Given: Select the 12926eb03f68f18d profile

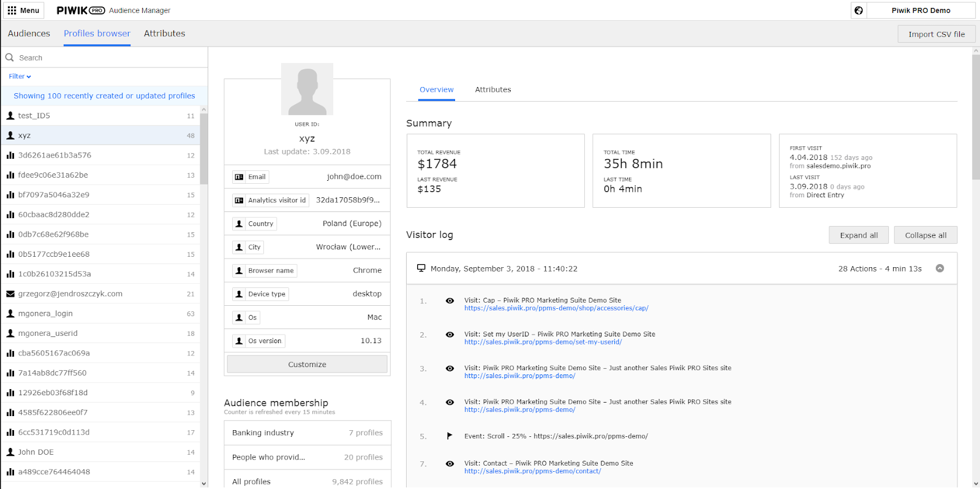Looking at the screenshot, I should pyautogui.click(x=100, y=393).
